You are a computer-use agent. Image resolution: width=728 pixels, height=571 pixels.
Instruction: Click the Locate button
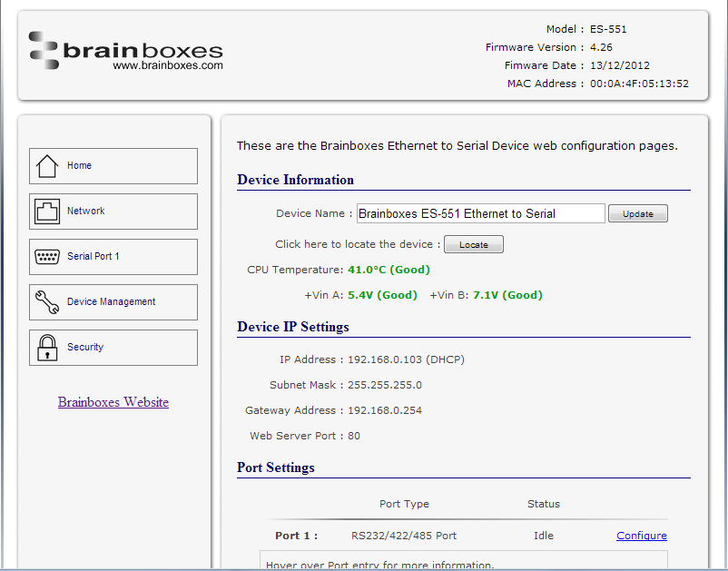(474, 244)
